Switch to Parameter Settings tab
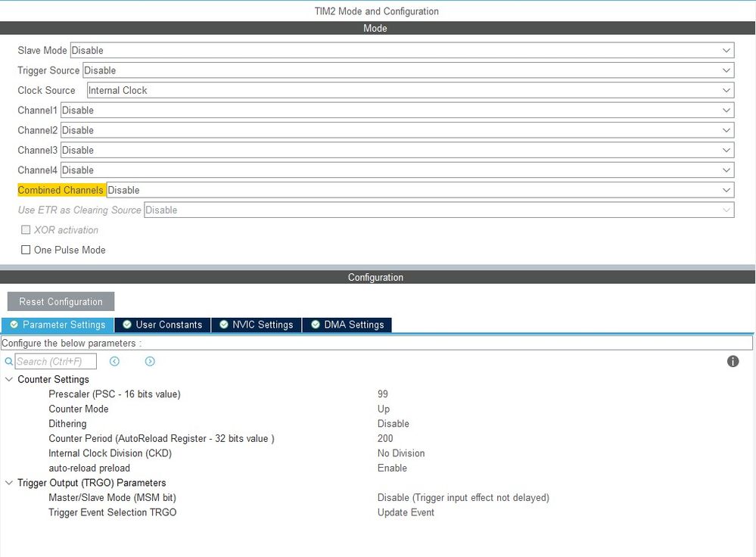756x557 pixels. (58, 325)
